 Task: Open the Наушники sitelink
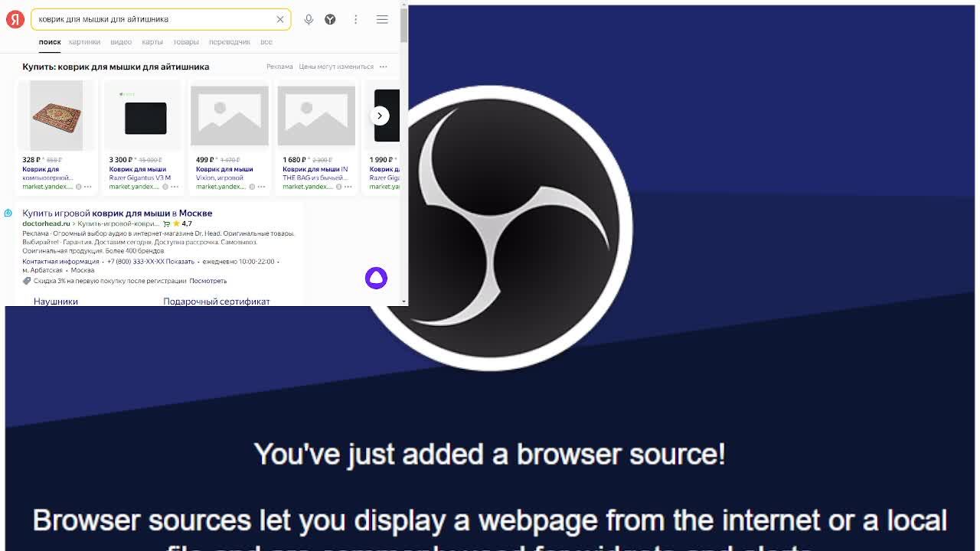pos(56,302)
